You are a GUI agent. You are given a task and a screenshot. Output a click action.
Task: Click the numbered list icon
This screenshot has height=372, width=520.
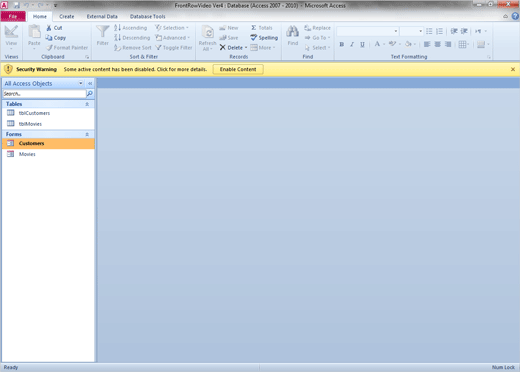click(439, 31)
